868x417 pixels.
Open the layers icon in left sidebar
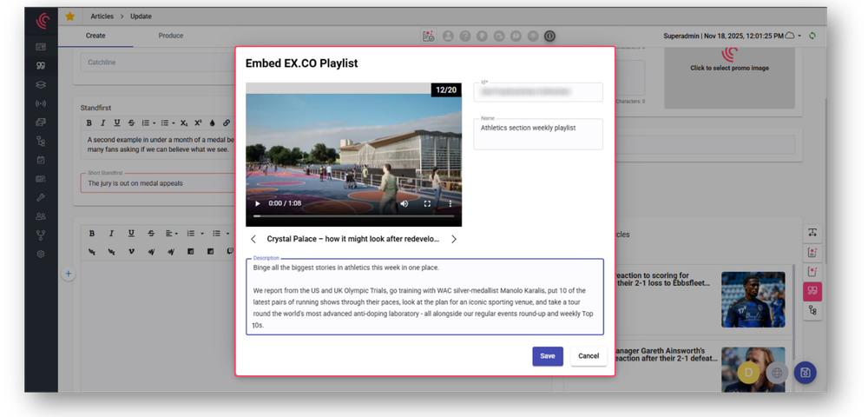tap(41, 85)
